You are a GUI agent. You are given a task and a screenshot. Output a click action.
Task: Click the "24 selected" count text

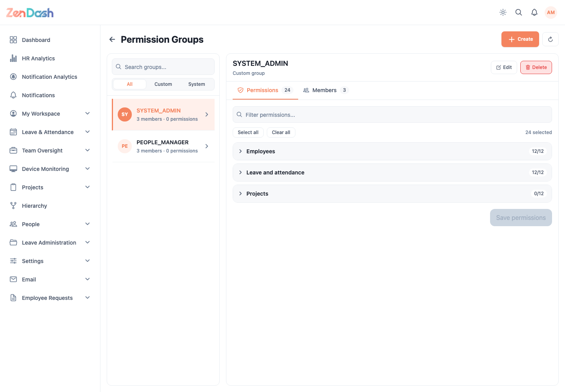tap(539, 132)
